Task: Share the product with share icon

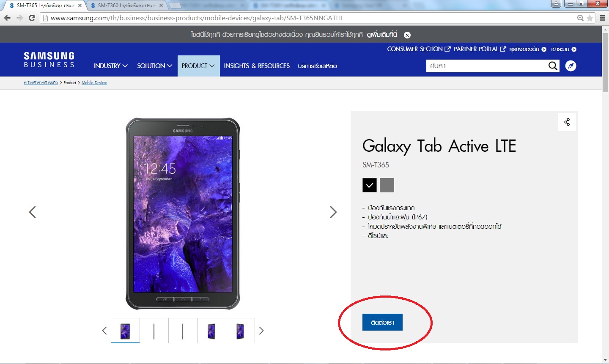Action: point(567,122)
